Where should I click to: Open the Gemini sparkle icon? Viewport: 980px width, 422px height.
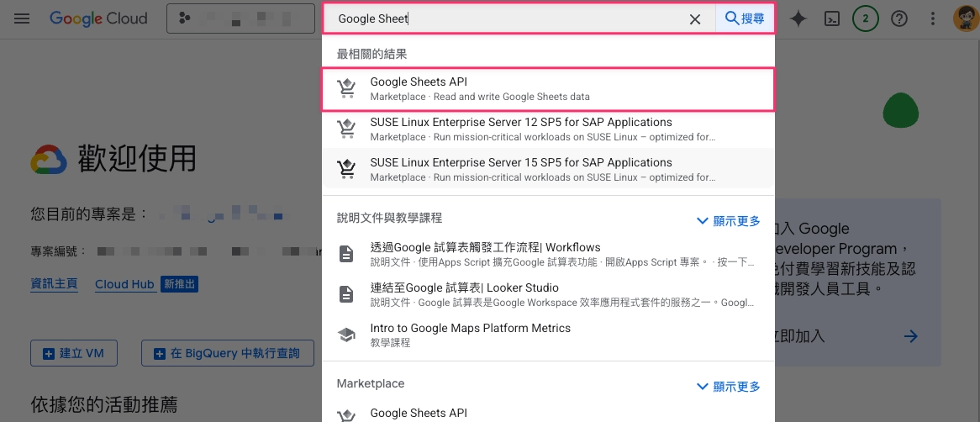(x=798, y=18)
